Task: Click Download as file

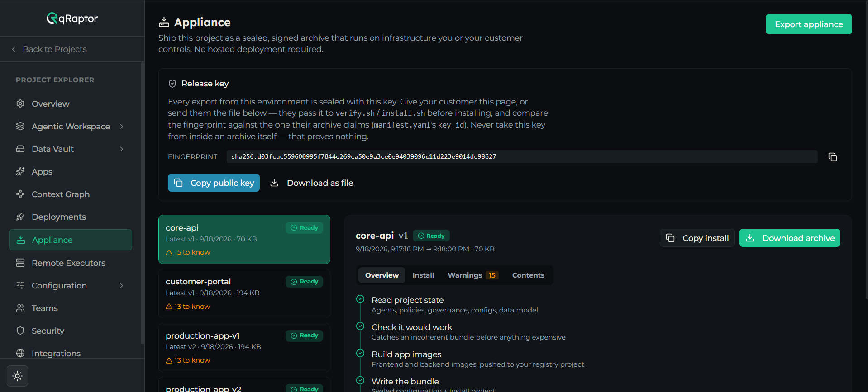Action: (312, 183)
